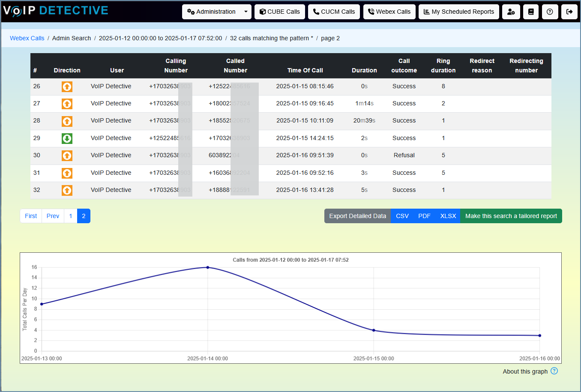The width and height of the screenshot is (581, 392).
Task: Click the Direction column header
Action: pos(67,70)
